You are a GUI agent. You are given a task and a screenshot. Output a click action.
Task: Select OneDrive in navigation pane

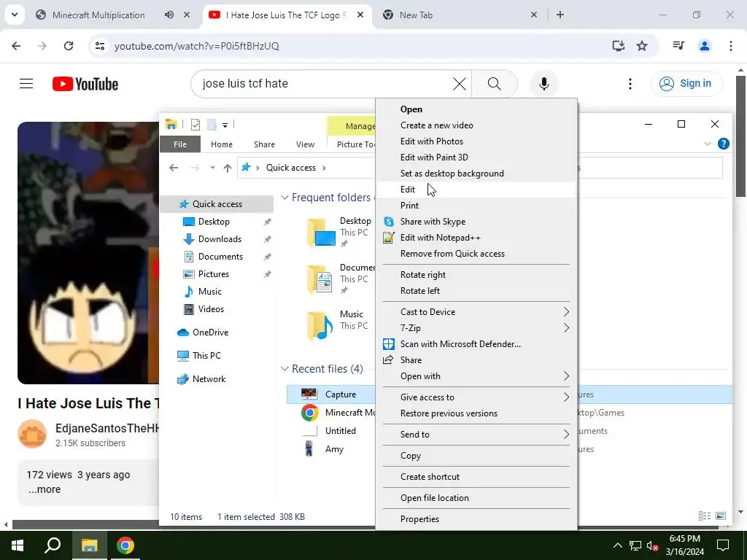point(210,332)
